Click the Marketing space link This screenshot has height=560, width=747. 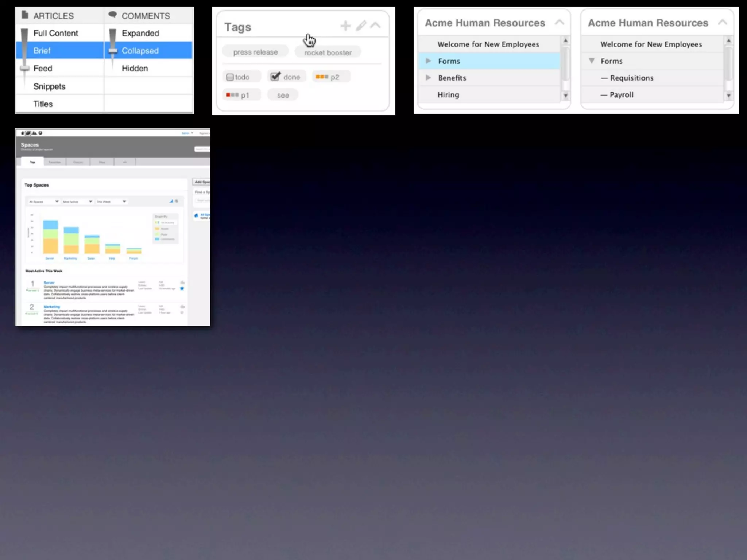point(52,307)
